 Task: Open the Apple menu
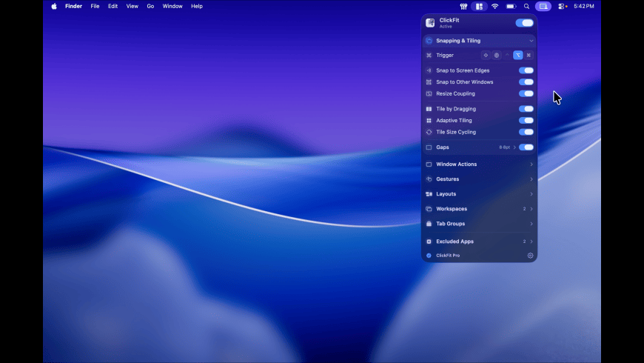54,6
